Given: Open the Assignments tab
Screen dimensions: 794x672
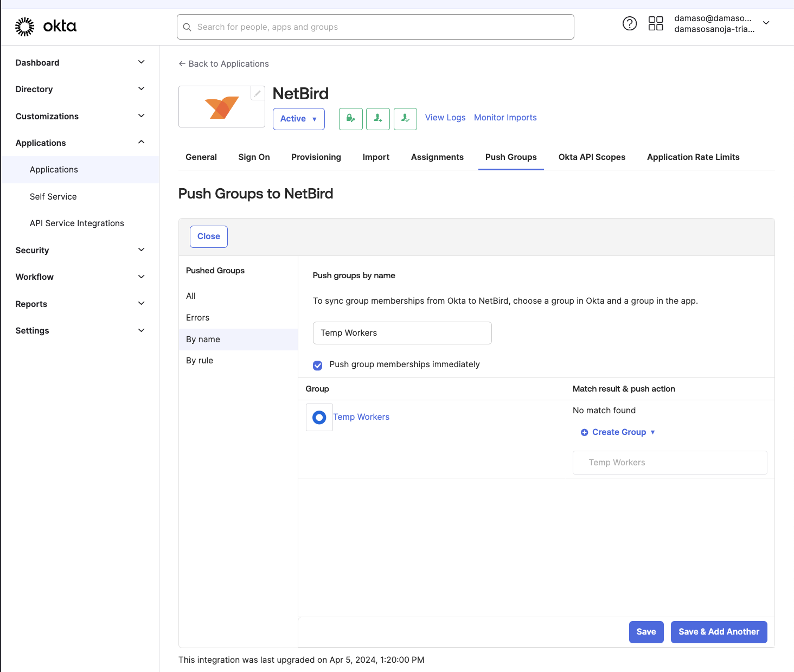Looking at the screenshot, I should click(x=437, y=157).
